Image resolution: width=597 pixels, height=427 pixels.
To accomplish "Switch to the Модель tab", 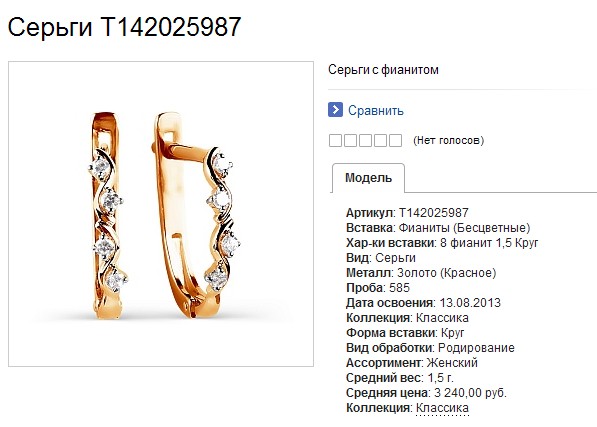I will 368,178.
